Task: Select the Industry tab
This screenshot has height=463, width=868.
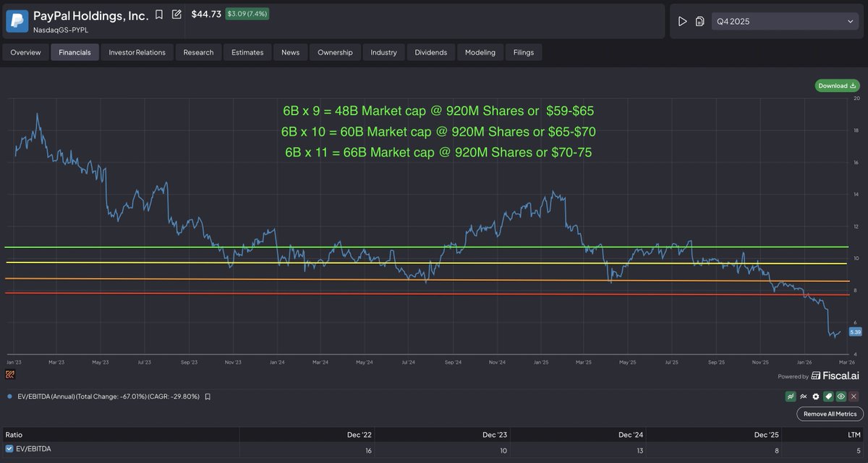Action: click(x=383, y=52)
